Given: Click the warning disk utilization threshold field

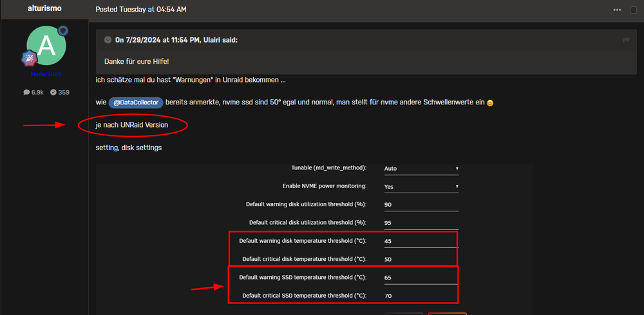Looking at the screenshot, I should tap(421, 204).
